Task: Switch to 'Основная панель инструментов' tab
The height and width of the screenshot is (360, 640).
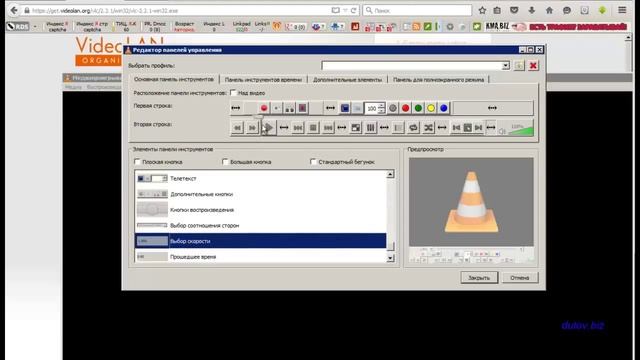Action: (174, 79)
